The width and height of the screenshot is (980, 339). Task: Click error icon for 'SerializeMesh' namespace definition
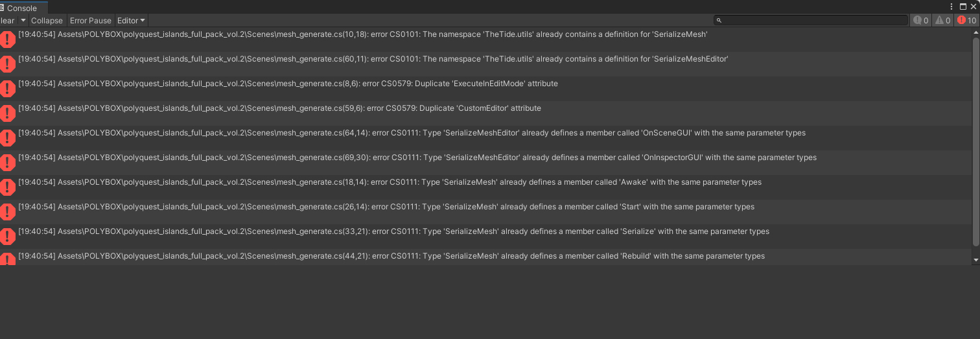(x=7, y=40)
